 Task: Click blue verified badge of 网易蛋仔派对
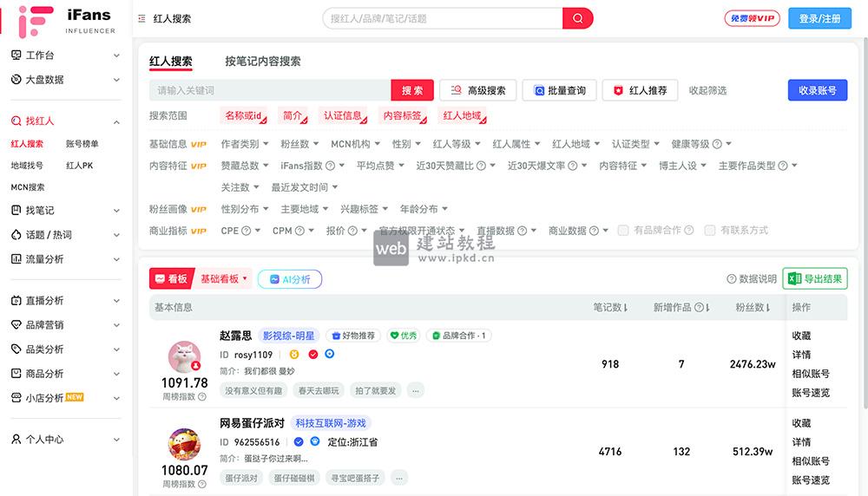pos(299,441)
